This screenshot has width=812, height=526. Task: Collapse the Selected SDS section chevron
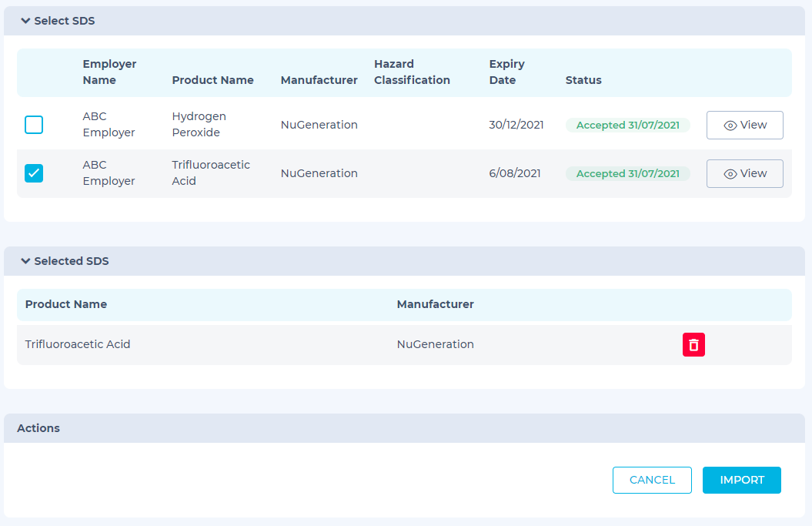(x=25, y=262)
